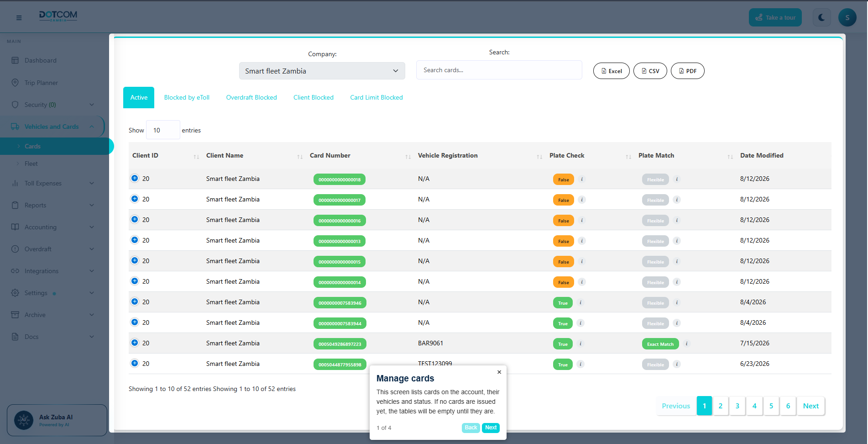Expand the Security sidebar section
This screenshot has height=444, width=868.
pos(52,105)
